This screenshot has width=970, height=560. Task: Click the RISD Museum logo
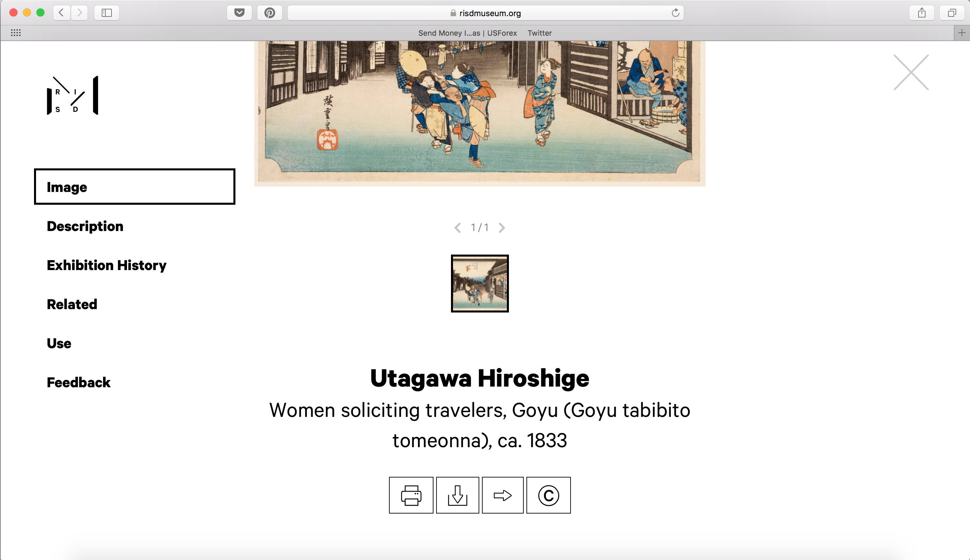click(x=73, y=95)
